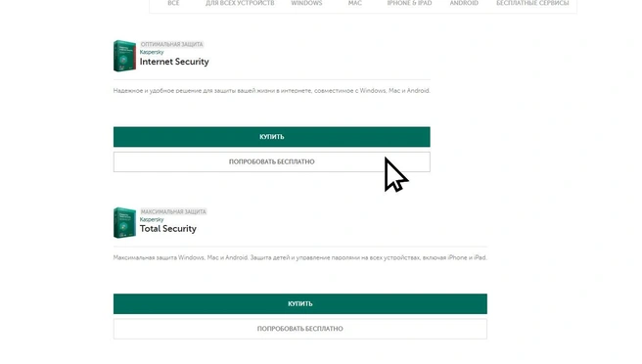This screenshot has height=364, width=642.
Task: Open the Total Security product title
Action: pos(168,229)
